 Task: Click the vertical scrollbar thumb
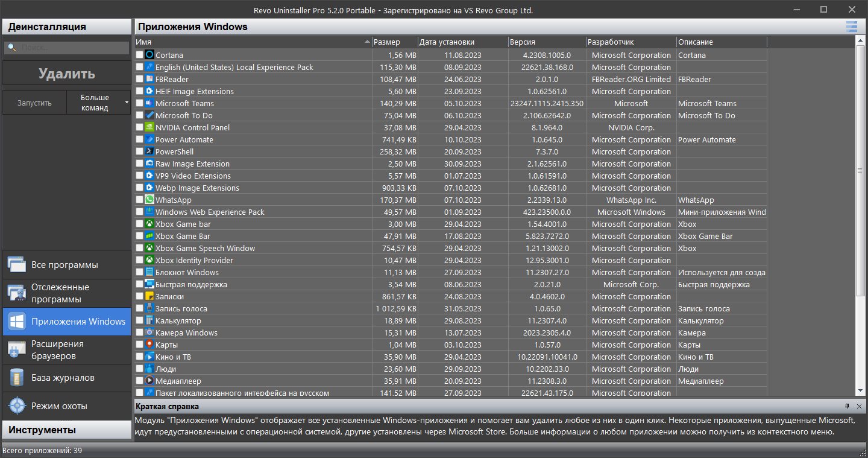[x=860, y=171]
